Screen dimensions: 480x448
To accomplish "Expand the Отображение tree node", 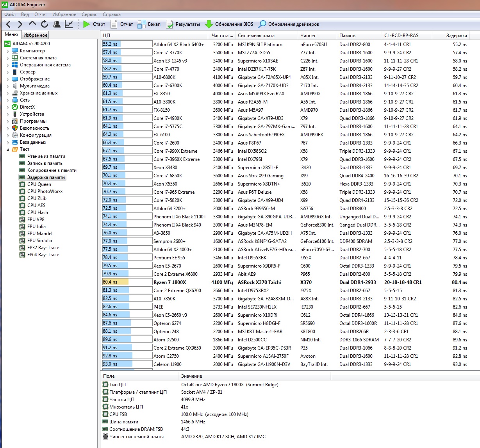I will point(8,79).
